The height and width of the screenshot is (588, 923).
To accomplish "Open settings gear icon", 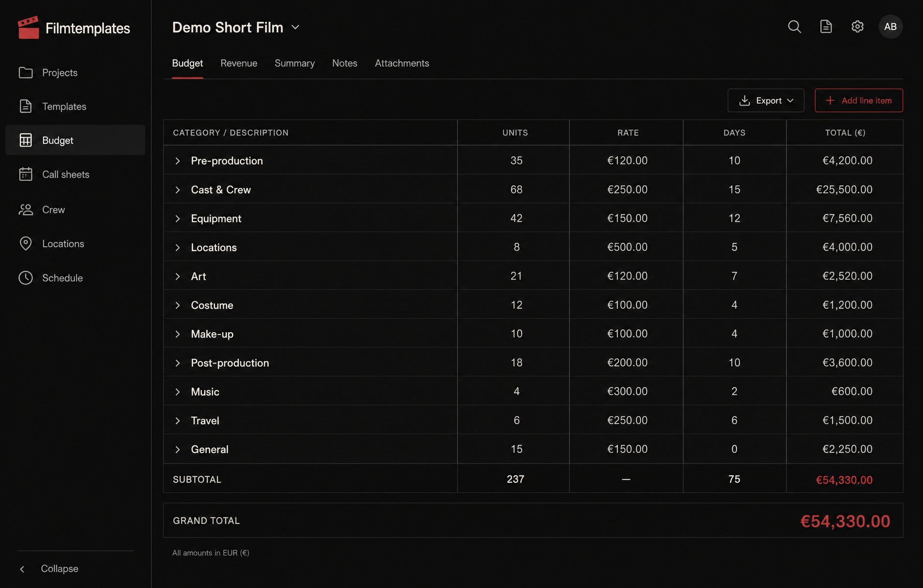I will pos(858,27).
